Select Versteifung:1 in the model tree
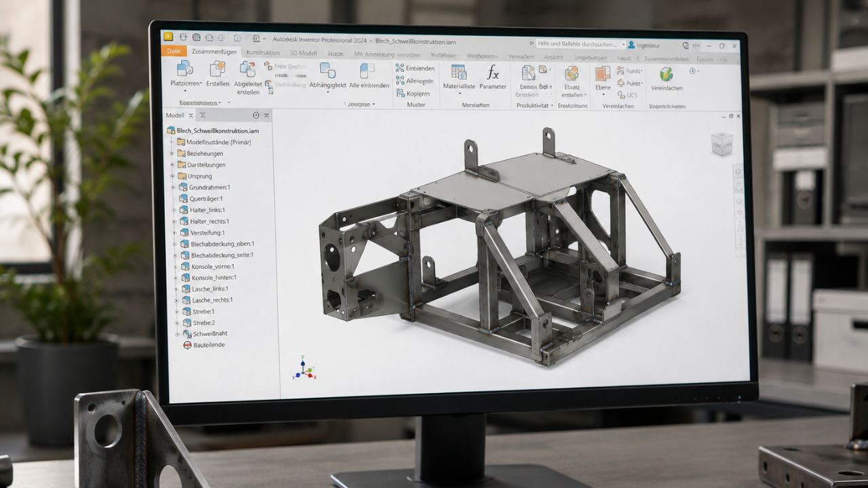The height and width of the screenshot is (488, 868). (202, 232)
